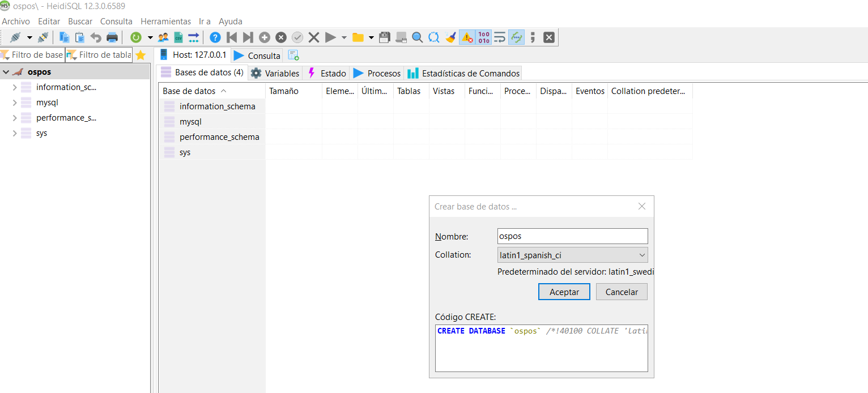Toggle the blob warning icon in toolbar
Viewport: 868px width, 393px height.
pos(466,37)
